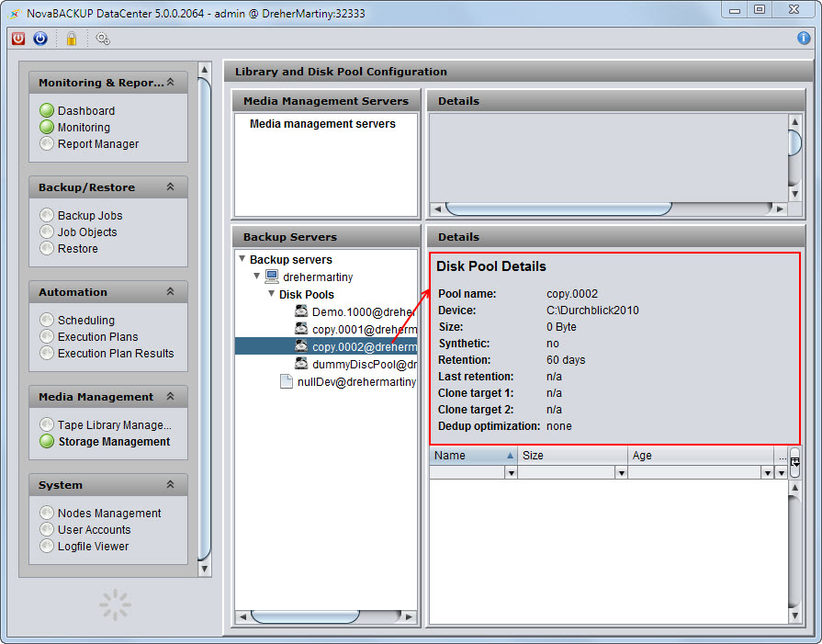The image size is (822, 644).
Task: Sort table by Name column
Action: (x=473, y=455)
